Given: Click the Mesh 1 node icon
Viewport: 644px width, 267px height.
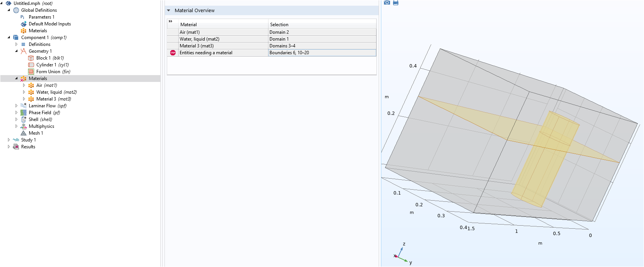Looking at the screenshot, I should [x=24, y=133].
